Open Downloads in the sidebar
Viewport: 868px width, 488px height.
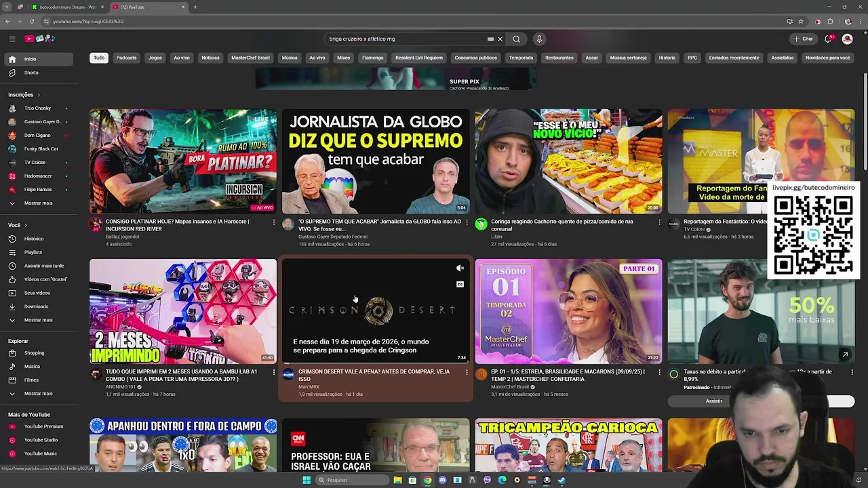tap(39, 306)
